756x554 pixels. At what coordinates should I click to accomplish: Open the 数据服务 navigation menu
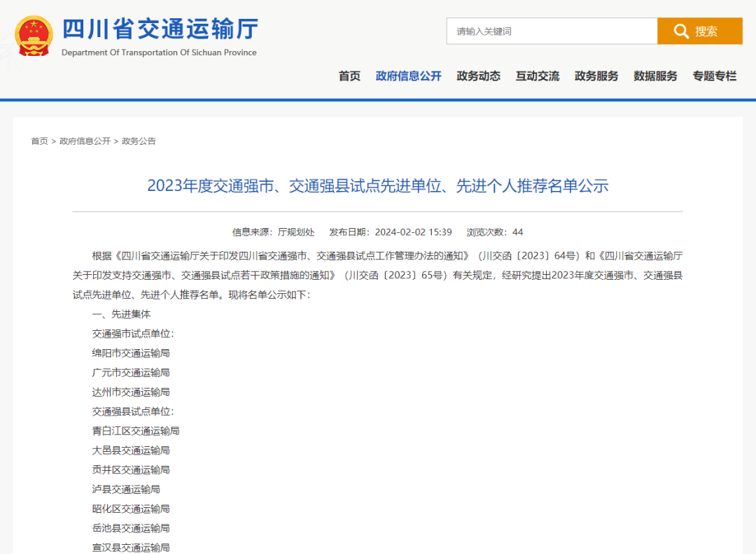tap(655, 76)
